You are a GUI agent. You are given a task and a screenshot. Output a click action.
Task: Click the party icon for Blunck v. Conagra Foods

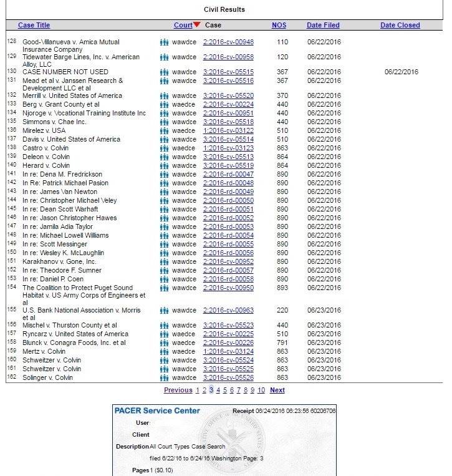pos(165,343)
